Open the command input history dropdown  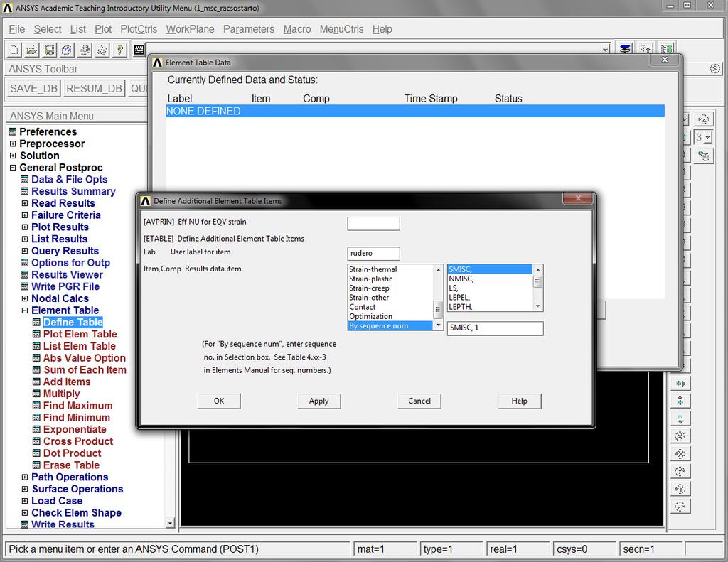(x=605, y=50)
